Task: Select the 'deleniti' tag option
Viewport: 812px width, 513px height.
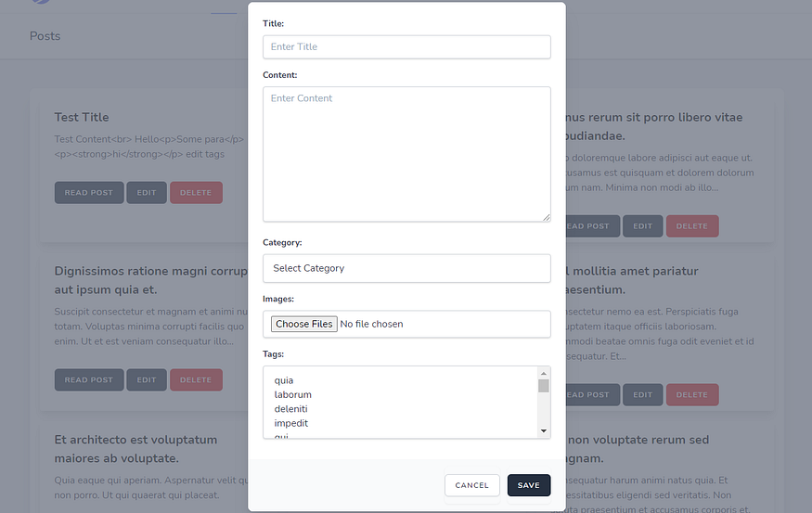Action: coord(291,409)
